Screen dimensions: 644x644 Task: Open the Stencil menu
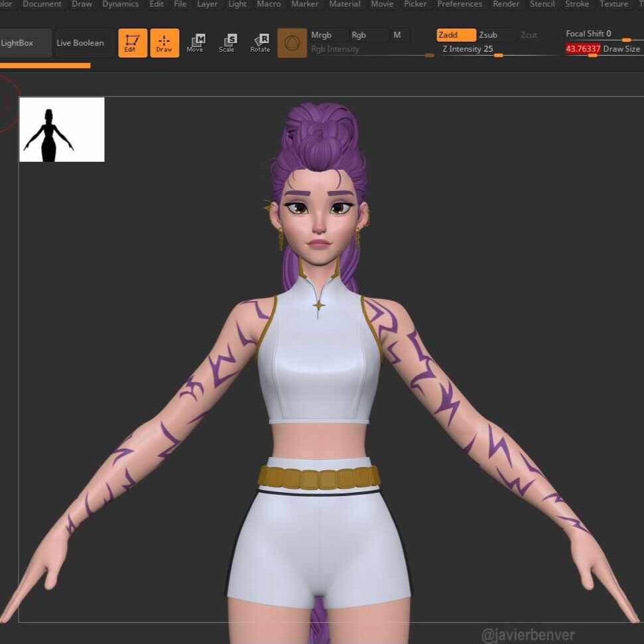pyautogui.click(x=542, y=4)
